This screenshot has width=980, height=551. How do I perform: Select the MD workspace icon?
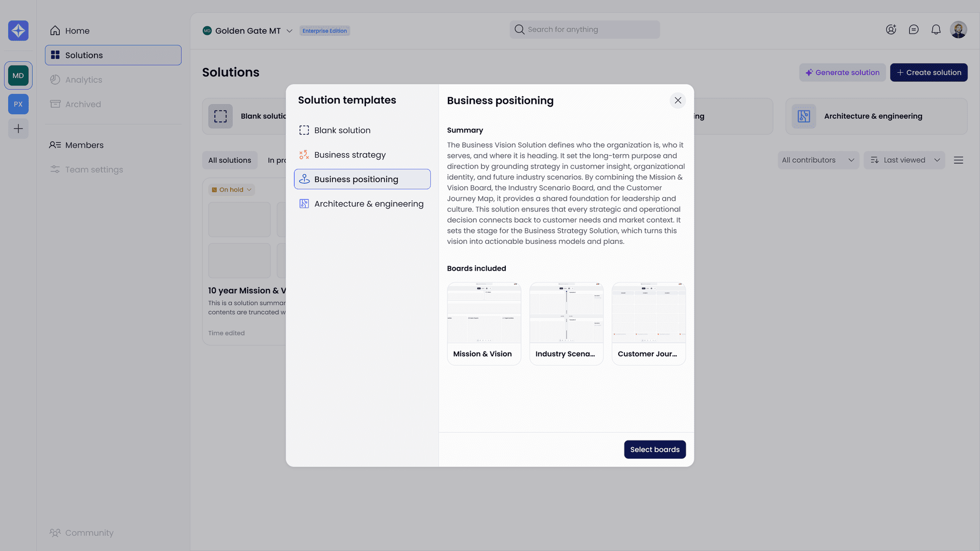tap(18, 76)
